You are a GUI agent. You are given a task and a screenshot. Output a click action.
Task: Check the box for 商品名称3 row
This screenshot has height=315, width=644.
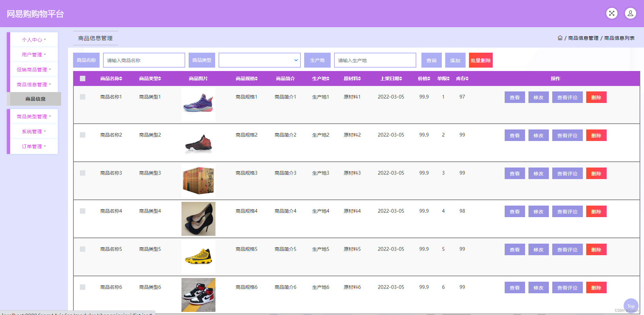[83, 173]
